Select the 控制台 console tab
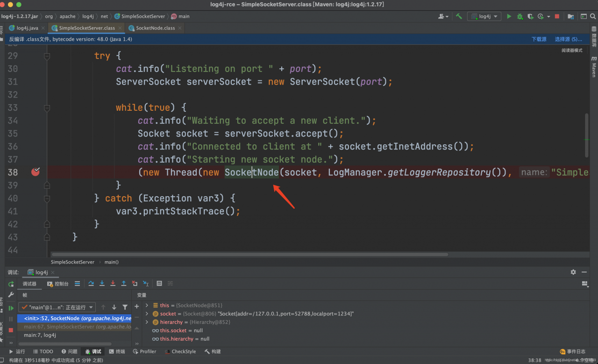Image resolution: width=598 pixels, height=364 pixels. (x=58, y=284)
